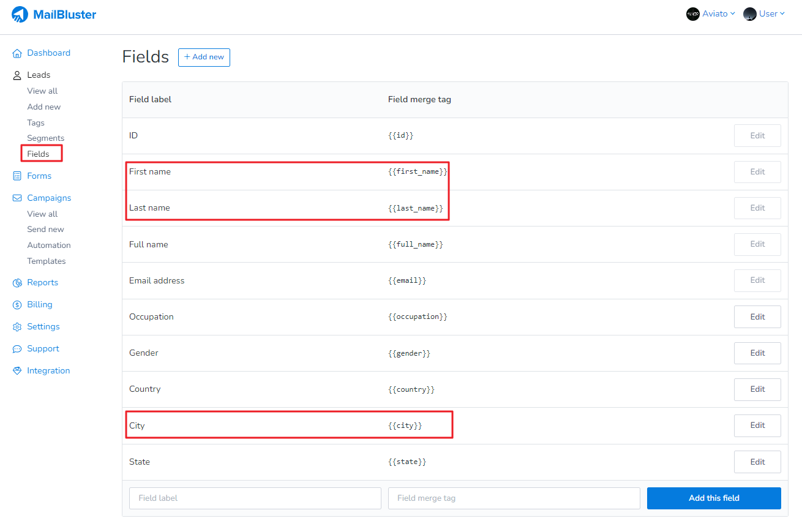Viewport: 802px width, 532px height.
Task: Click the Campaigns envelope icon
Action: [17, 198]
